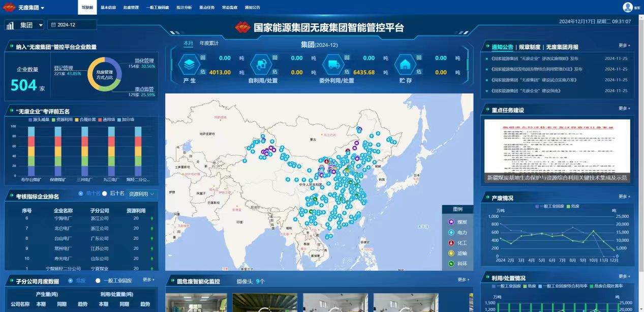This screenshot has height=312, width=644.
Task: Open the 统计分析 menu item
Action: pyautogui.click(x=184, y=8)
